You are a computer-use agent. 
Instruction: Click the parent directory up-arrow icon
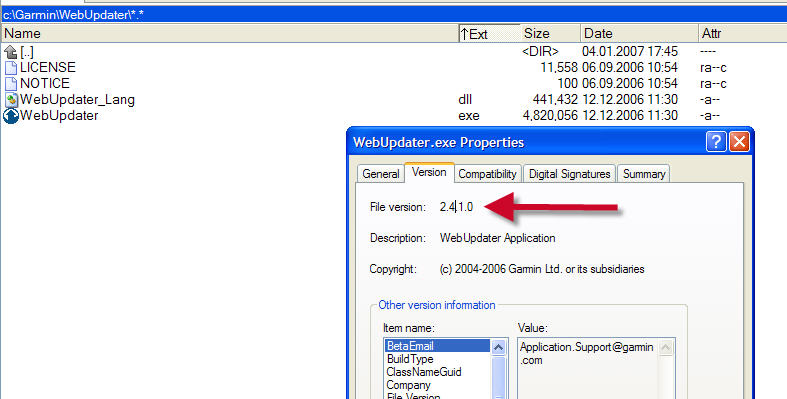pyautogui.click(x=11, y=52)
